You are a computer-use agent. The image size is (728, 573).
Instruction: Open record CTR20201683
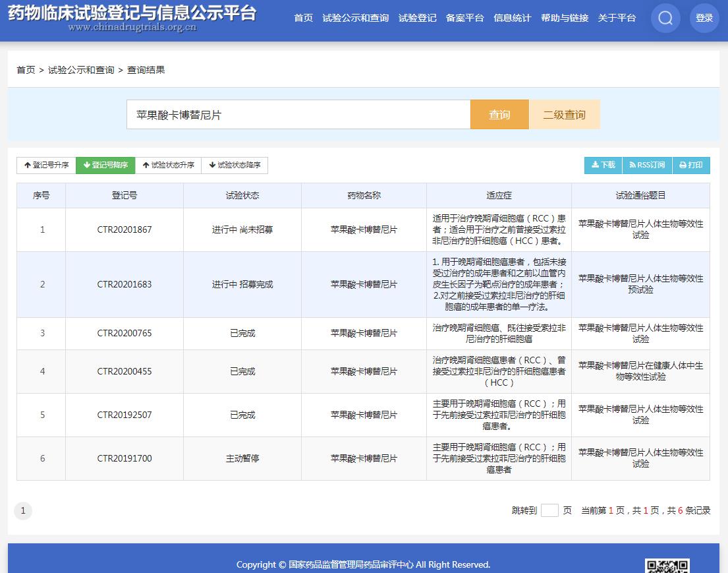click(x=125, y=284)
